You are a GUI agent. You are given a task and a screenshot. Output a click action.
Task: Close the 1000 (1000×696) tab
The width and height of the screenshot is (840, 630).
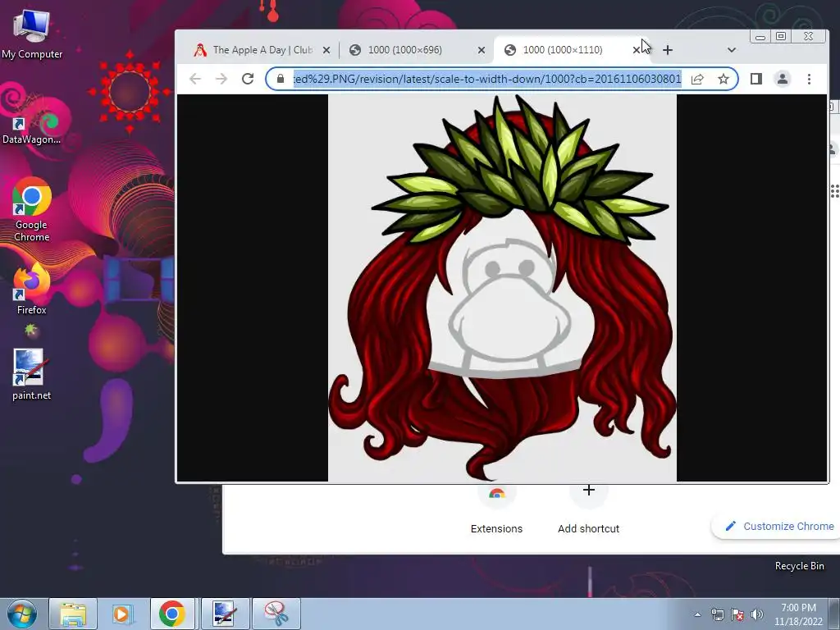click(x=481, y=50)
